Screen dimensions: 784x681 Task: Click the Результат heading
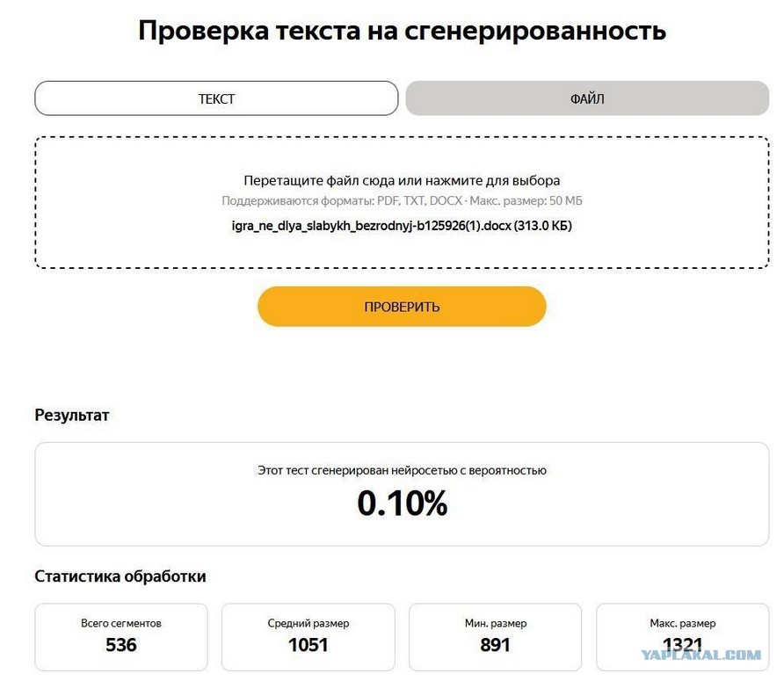[x=71, y=415]
